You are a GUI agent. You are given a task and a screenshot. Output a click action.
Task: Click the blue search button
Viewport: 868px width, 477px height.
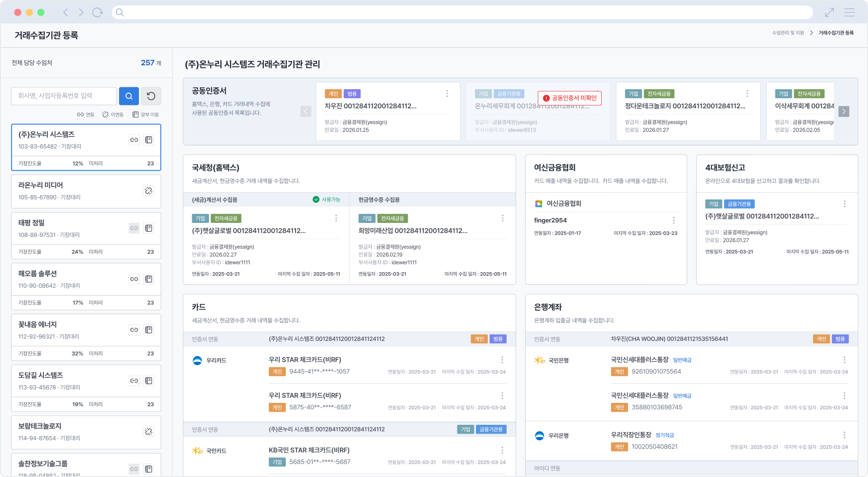click(x=129, y=96)
